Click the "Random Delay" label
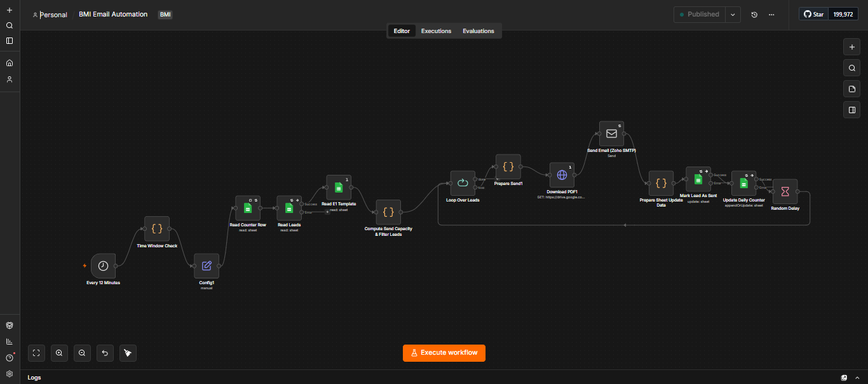The height and width of the screenshot is (384, 868). [785, 208]
